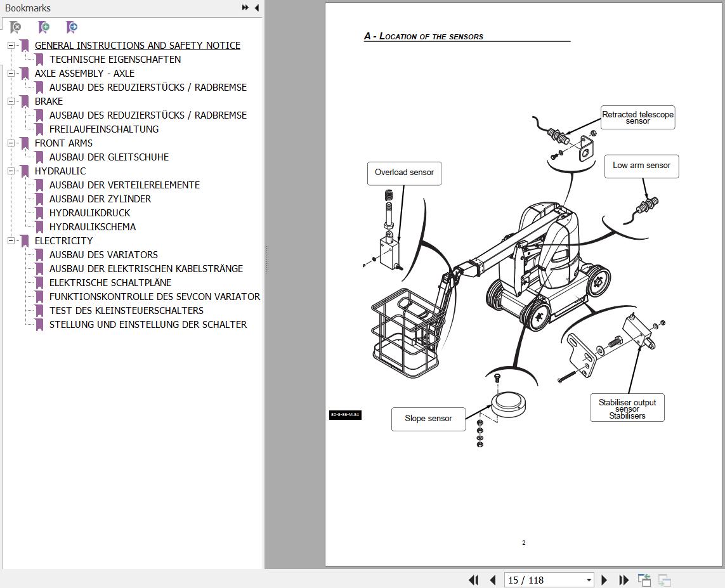This screenshot has width=725, height=588.
Task: Click bookmark icon beside HYDRAULIKDRUCK
Action: click(x=39, y=213)
